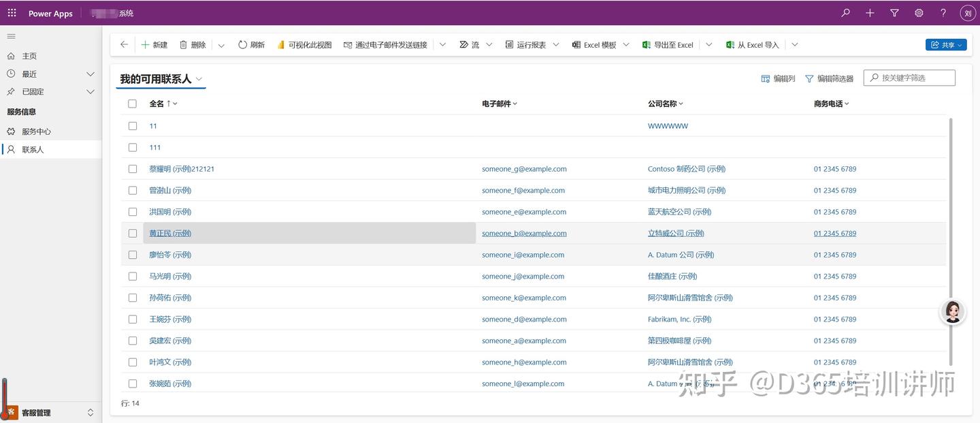The image size is (980, 423).
Task: Click 编辑列 edit columns button
Action: pyautogui.click(x=778, y=78)
